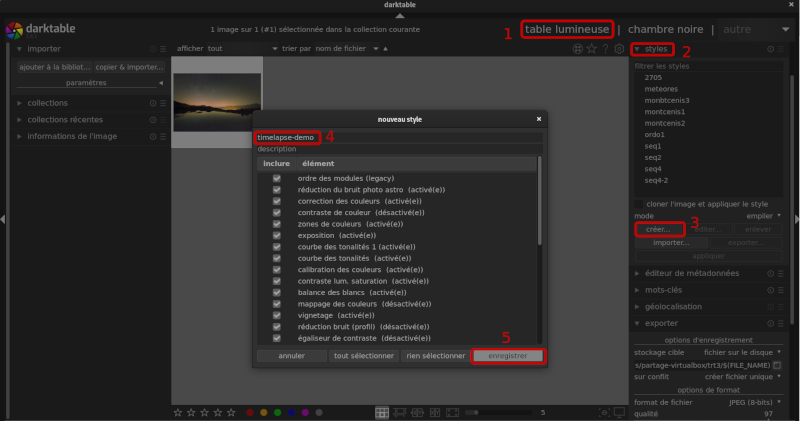Open stockage cible dropdown

pos(708,353)
